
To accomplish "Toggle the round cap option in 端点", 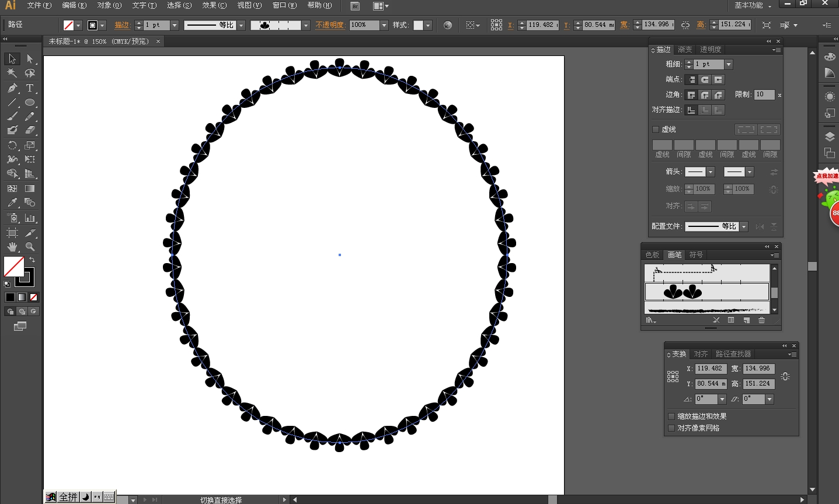I will pos(705,79).
